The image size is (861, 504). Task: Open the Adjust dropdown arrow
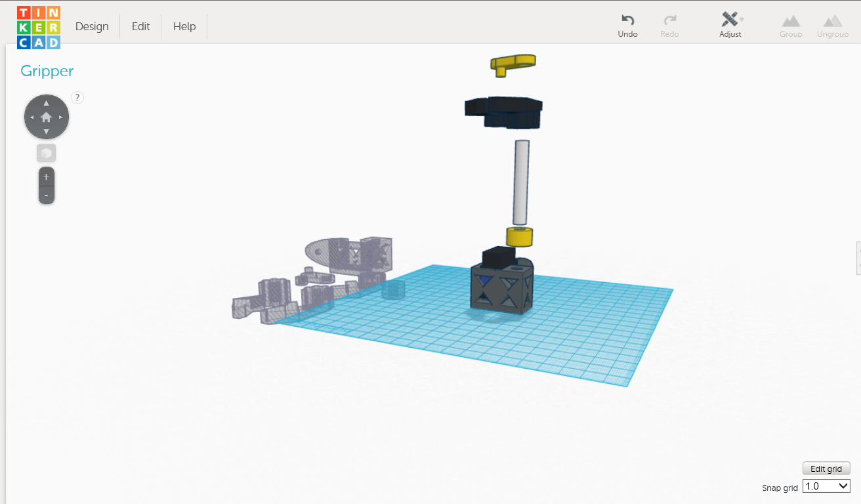742,20
